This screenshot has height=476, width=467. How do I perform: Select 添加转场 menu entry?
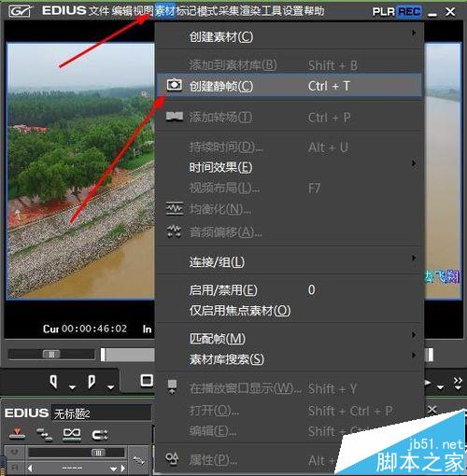coord(289,118)
